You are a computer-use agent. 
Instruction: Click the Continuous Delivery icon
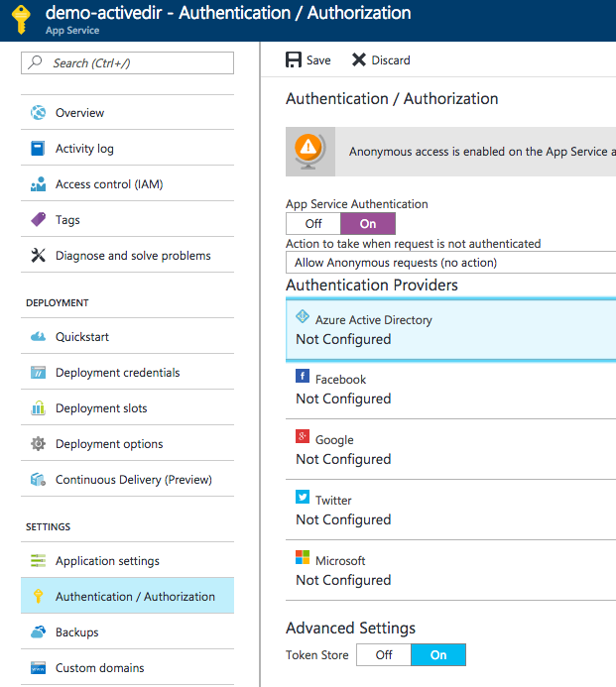(38, 480)
